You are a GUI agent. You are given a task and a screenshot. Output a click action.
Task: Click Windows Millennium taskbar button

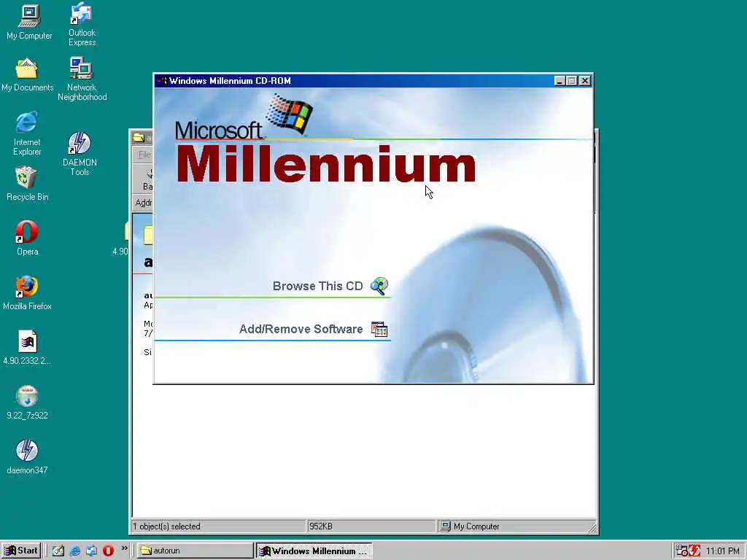point(314,551)
